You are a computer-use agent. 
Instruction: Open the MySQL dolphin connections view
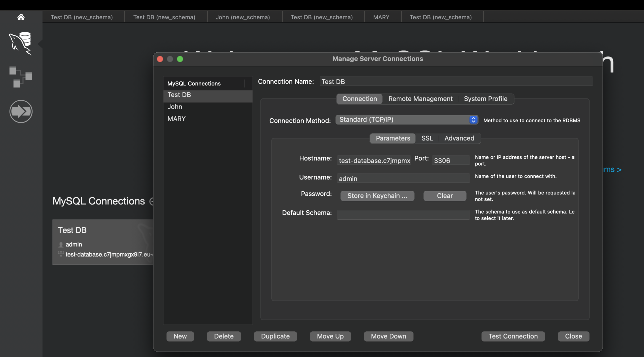point(20,43)
